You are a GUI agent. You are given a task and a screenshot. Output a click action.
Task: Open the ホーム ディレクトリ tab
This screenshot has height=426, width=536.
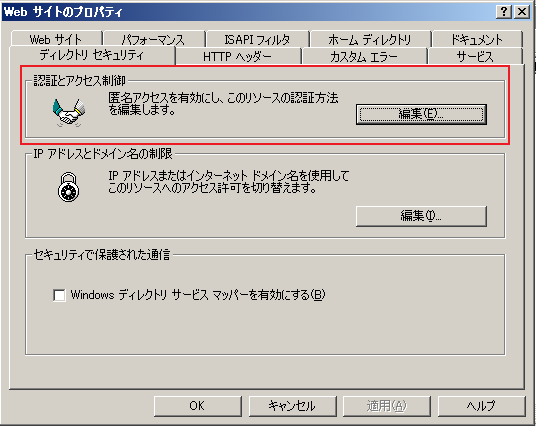[370, 39]
